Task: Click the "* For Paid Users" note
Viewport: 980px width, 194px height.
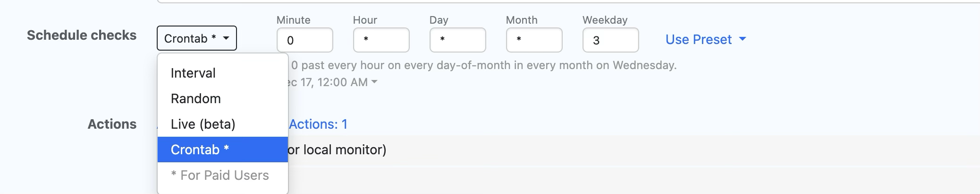Action: (x=220, y=175)
